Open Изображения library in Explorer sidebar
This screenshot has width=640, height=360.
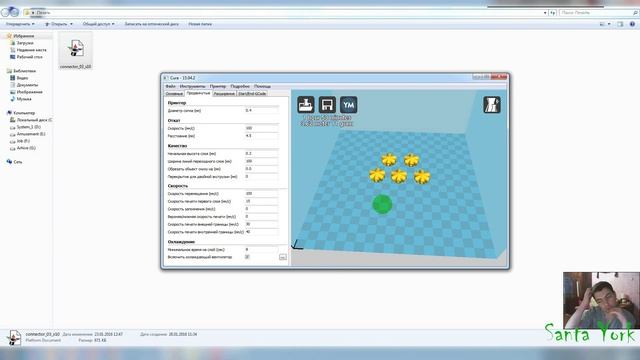tap(29, 92)
